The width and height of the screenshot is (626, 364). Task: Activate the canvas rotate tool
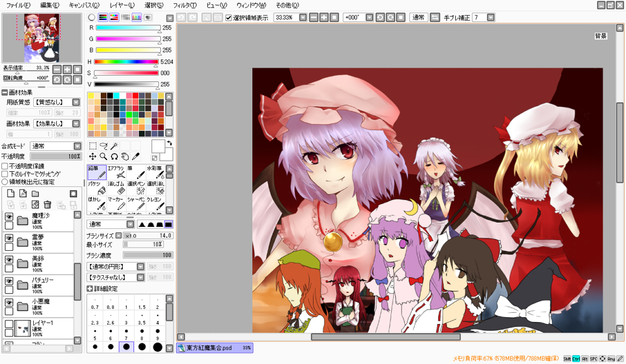point(114,156)
